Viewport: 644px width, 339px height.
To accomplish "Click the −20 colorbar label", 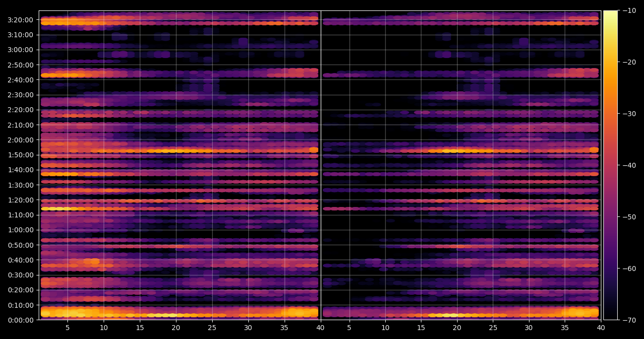I will tap(630, 62).
